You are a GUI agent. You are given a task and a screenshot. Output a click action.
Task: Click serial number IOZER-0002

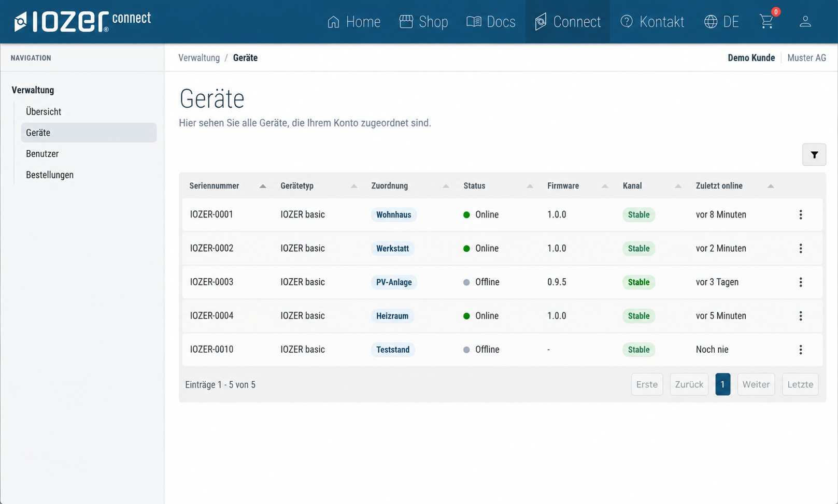pyautogui.click(x=211, y=248)
